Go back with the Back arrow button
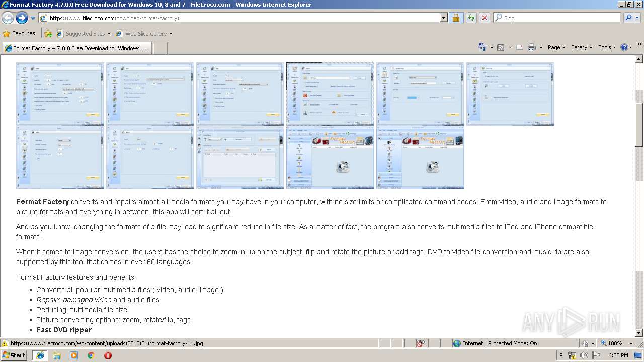 pyautogui.click(x=8, y=18)
